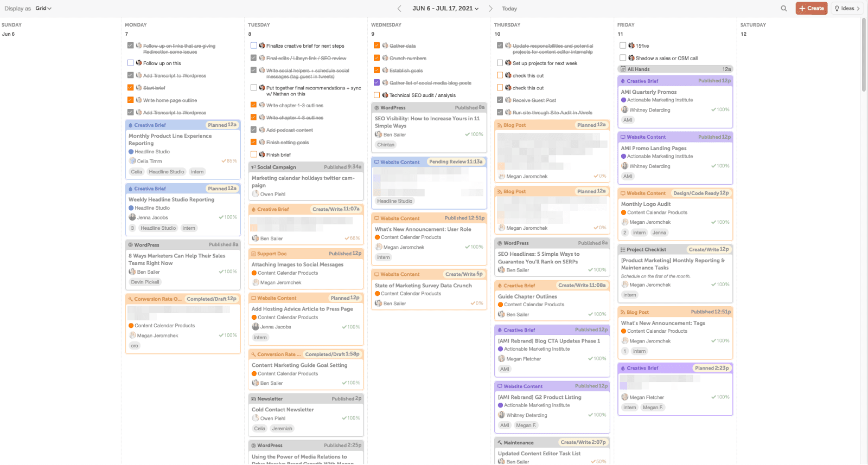Open Create/Write status on State of Marketing Survey
868x465 pixels.
coord(464,274)
